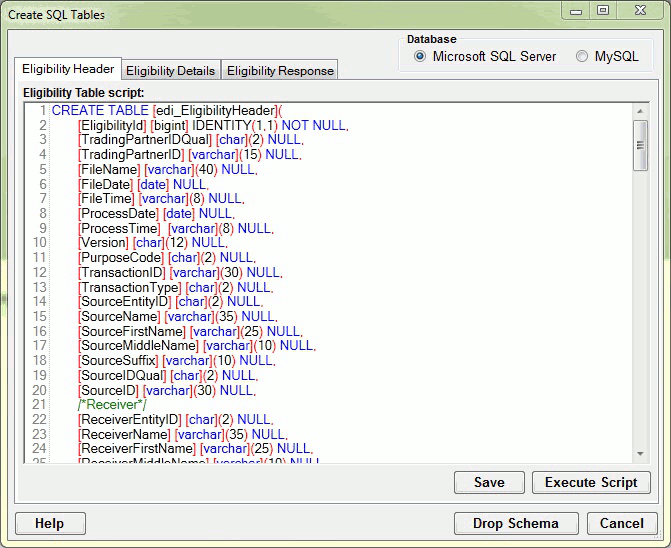Viewport: 671px width, 548px height.
Task: Select the Microsoft SQL Server radio button
Action: click(420, 57)
